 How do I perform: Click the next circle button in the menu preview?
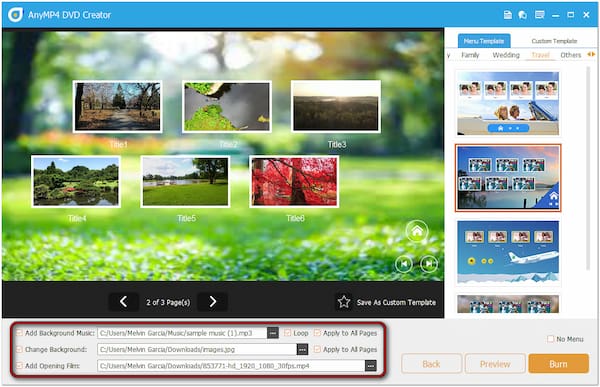point(429,264)
